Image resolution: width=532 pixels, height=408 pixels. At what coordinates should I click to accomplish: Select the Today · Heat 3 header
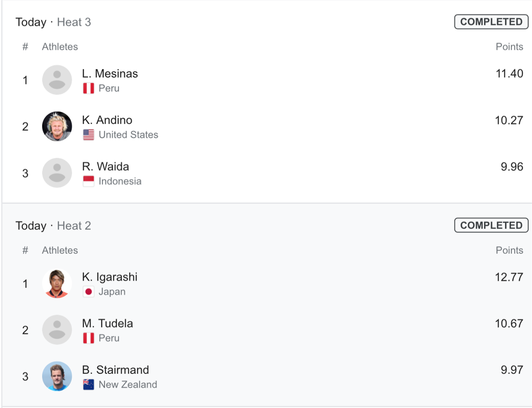click(x=53, y=22)
